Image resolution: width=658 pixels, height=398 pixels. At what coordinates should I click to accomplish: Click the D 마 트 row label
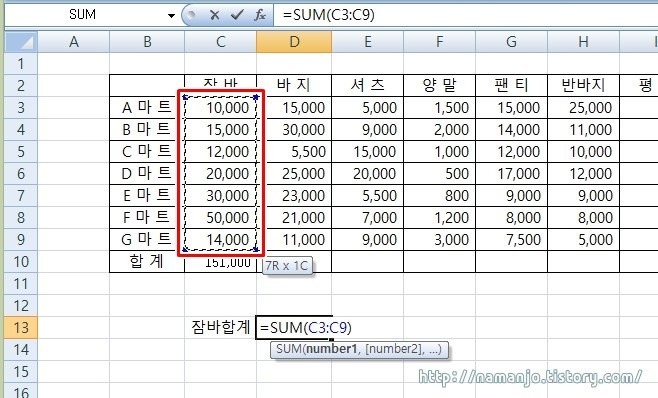pos(147,173)
